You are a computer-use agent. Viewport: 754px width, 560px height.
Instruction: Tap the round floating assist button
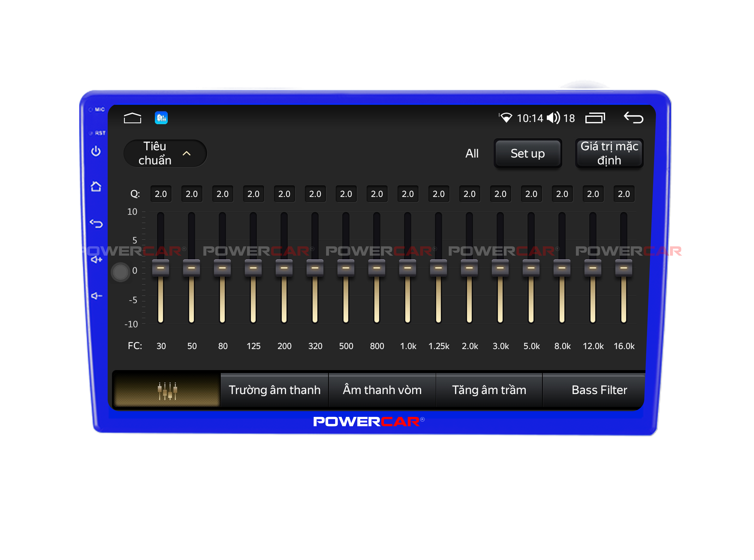[120, 272]
